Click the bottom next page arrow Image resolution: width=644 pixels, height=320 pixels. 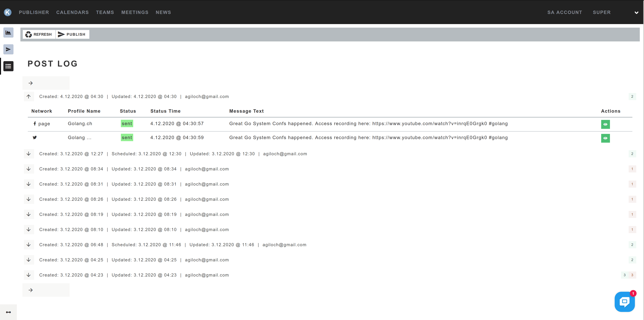pyautogui.click(x=31, y=290)
